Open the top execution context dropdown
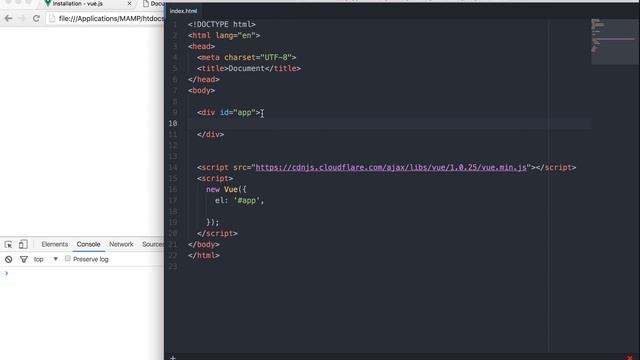This screenshot has height=360, width=640. [46, 259]
